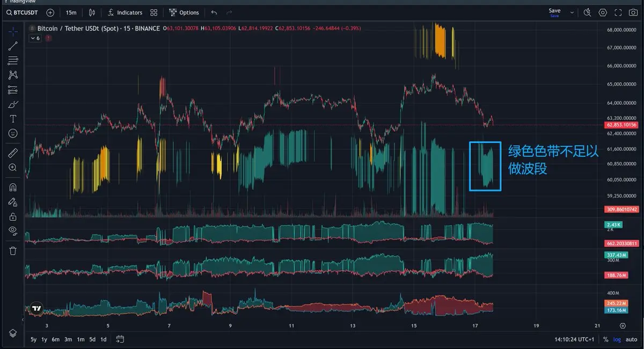This screenshot has height=349, width=644.
Task: Toggle auto scale mode
Action: (x=631, y=339)
